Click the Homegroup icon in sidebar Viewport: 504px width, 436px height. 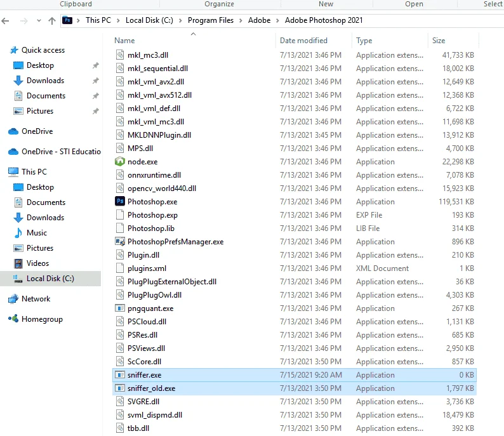13,319
